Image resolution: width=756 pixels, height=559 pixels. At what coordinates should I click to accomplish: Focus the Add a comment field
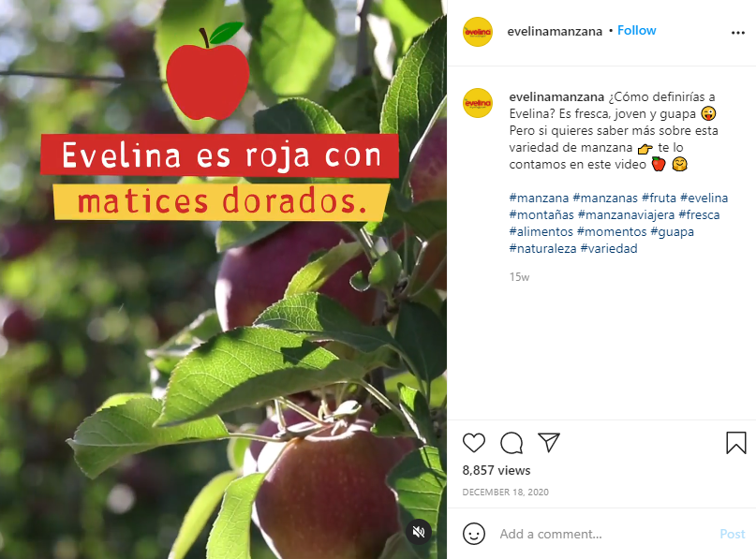604,534
